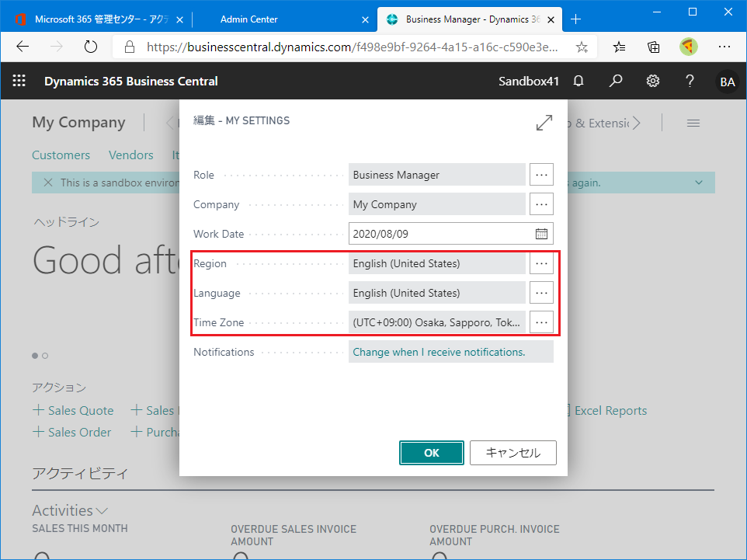
Task: Open the browser Collections icon
Action: [x=654, y=47]
